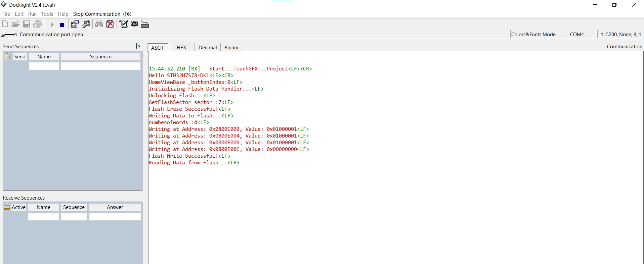Open the keyboard console icon

[x=145, y=24]
